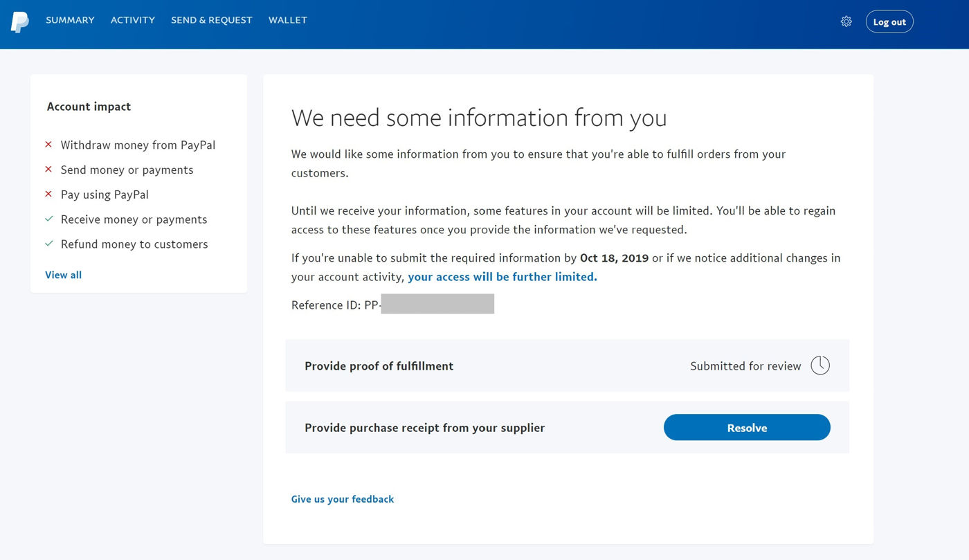Open the Wallet section

[288, 20]
